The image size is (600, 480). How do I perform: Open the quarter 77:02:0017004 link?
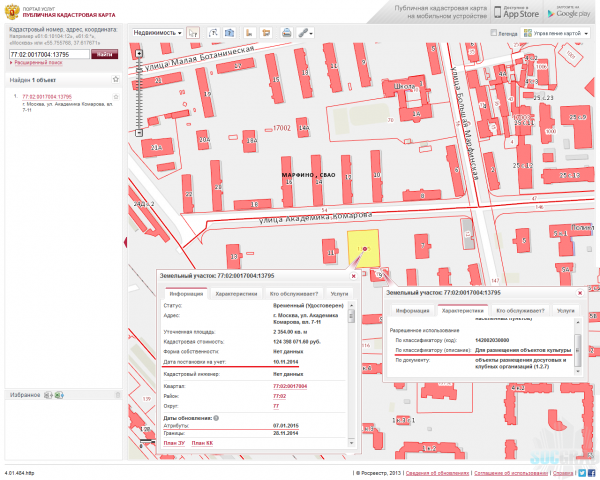pos(290,384)
